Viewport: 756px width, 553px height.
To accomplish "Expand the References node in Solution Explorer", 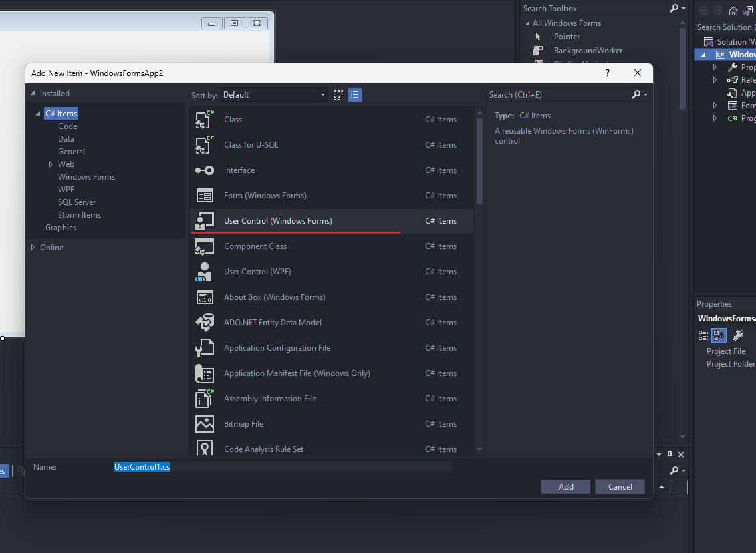I will [715, 80].
